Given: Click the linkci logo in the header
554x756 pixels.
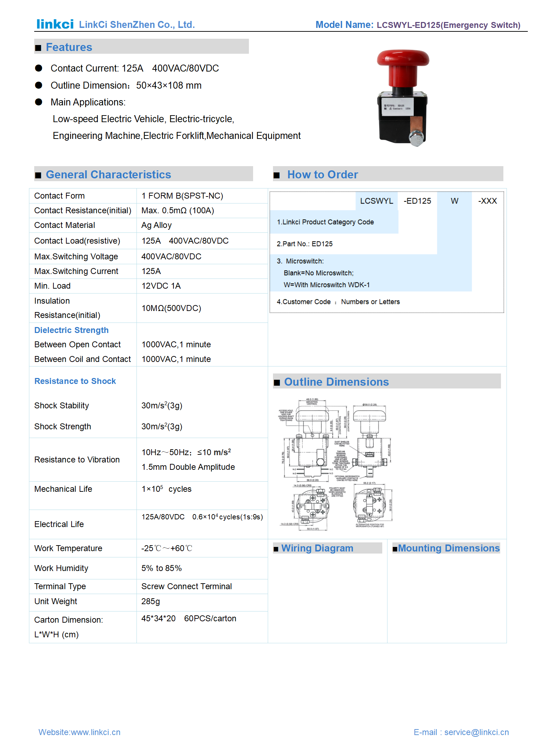Looking at the screenshot, I should pyautogui.click(x=55, y=24).
